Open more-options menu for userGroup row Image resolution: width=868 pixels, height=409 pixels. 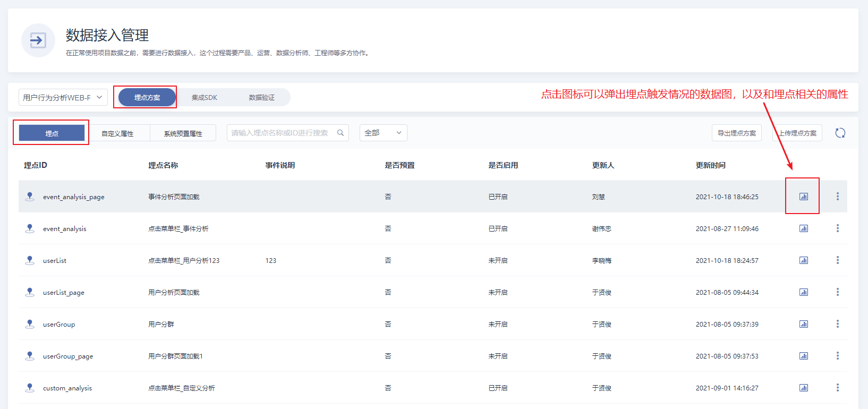coord(838,324)
